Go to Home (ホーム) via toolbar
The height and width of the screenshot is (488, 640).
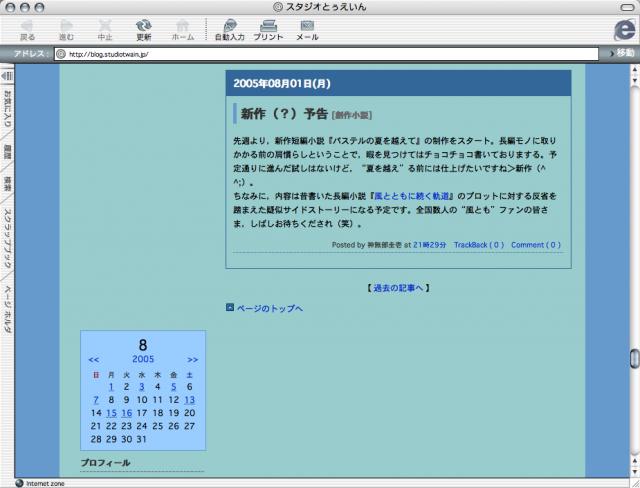click(183, 27)
